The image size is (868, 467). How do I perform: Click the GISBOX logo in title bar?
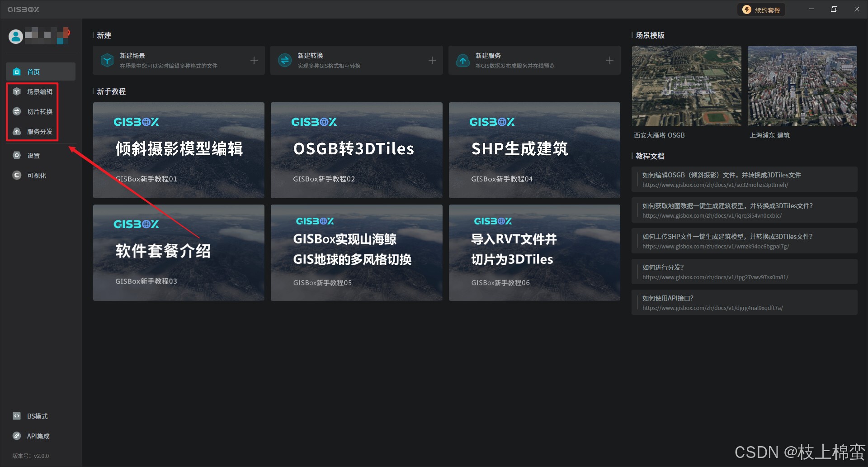click(24, 10)
